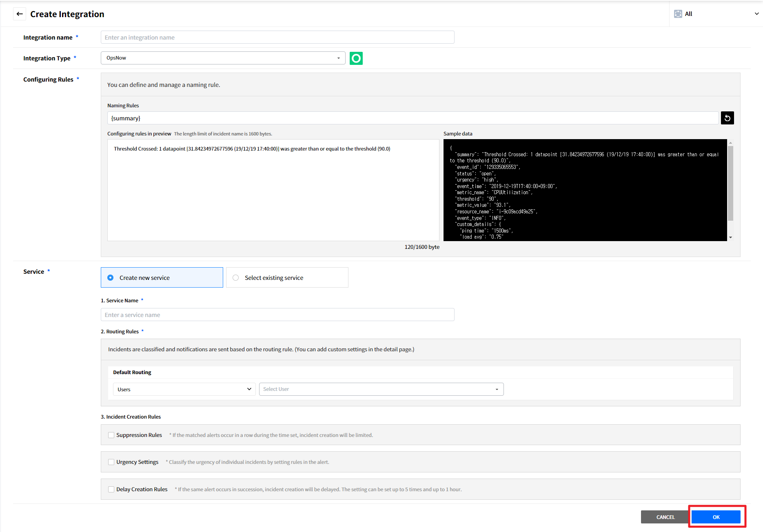The image size is (763, 532).
Task: Click into the Service Name text field
Action: tap(277, 315)
